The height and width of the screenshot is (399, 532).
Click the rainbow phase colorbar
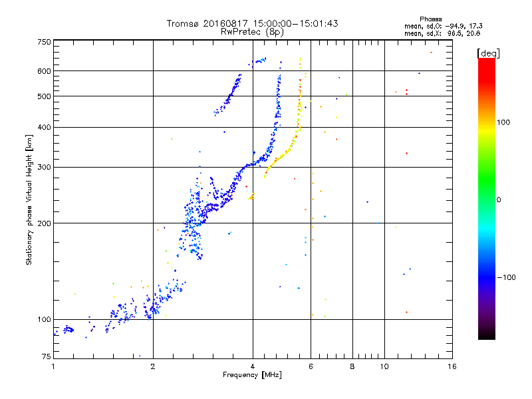coord(487,198)
